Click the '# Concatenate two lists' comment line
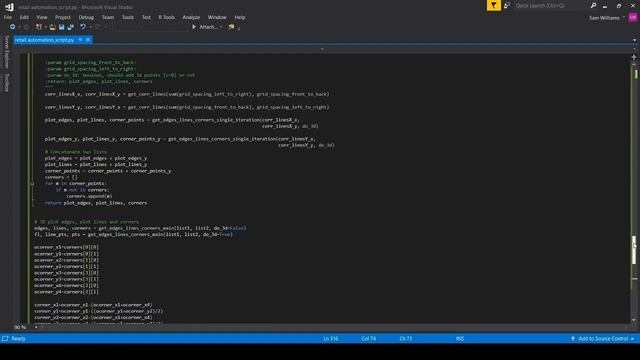The image size is (640, 360). (x=76, y=152)
